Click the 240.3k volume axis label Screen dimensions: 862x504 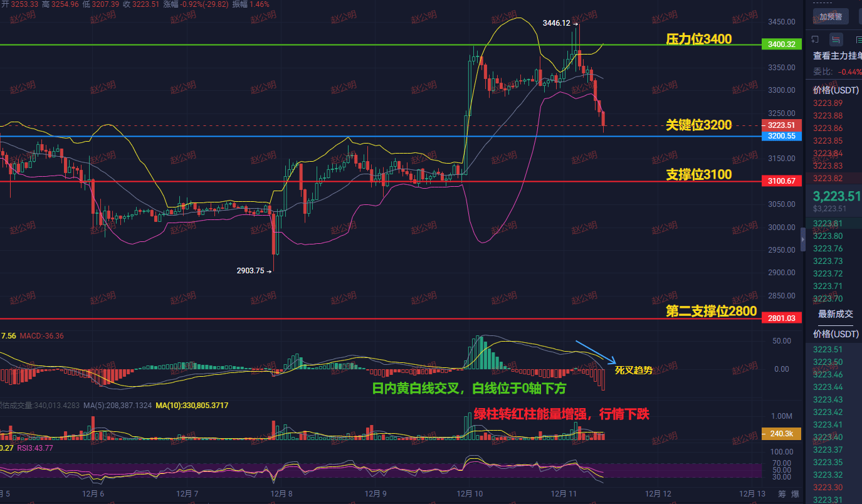point(781,433)
